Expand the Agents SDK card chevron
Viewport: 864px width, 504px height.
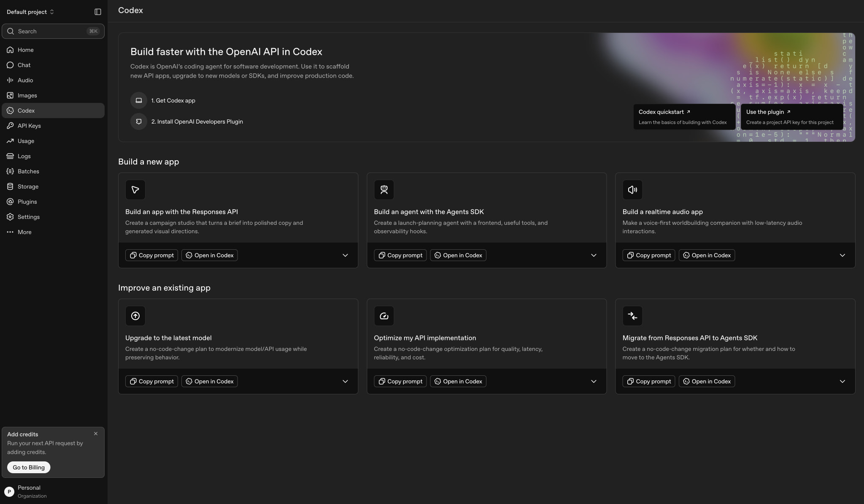tap(594, 255)
